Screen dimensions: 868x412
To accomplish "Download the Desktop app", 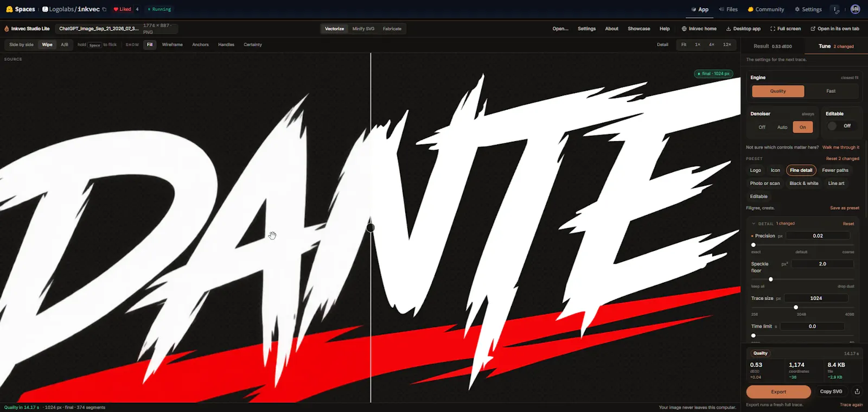I will point(743,29).
